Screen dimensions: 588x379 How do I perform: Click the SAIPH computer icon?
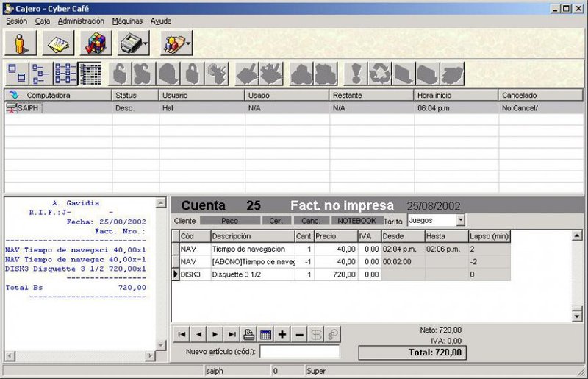coord(12,108)
